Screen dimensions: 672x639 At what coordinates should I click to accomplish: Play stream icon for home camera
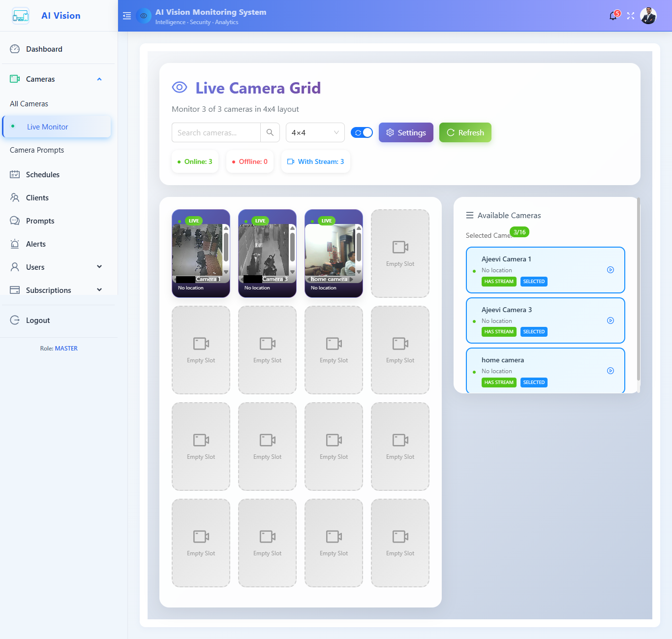[611, 371]
